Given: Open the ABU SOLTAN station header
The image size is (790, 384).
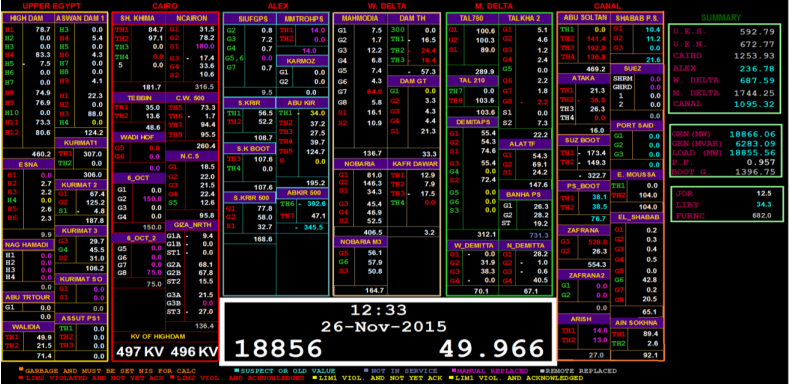Looking at the screenshot, I should [x=583, y=18].
